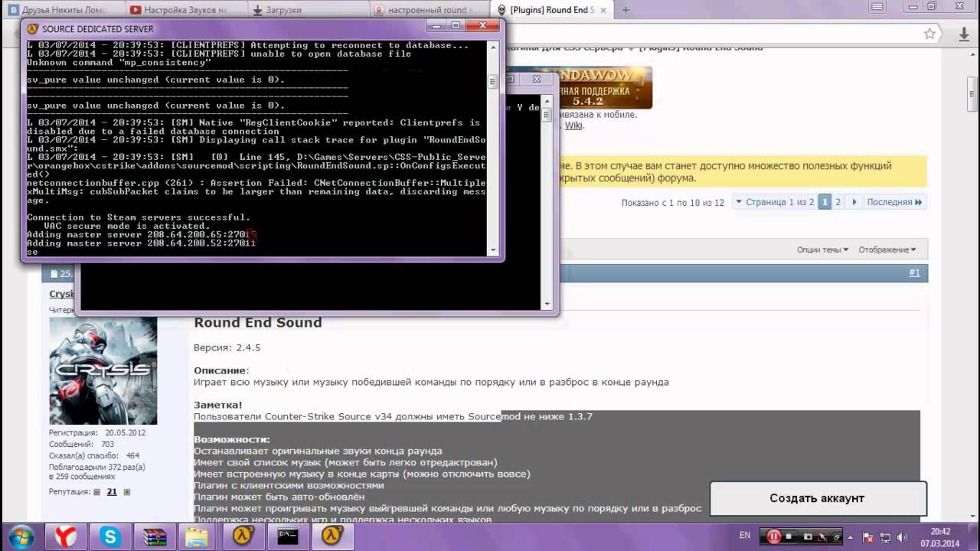Viewport: 980px width, 551px height.
Task: Open the Action Center flag icon
Action: tap(869, 536)
